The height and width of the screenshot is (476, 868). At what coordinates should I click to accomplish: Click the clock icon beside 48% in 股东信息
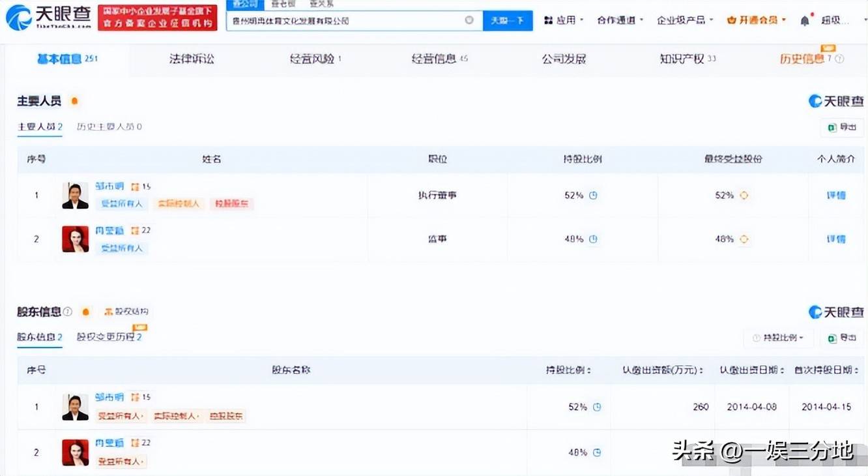click(597, 452)
